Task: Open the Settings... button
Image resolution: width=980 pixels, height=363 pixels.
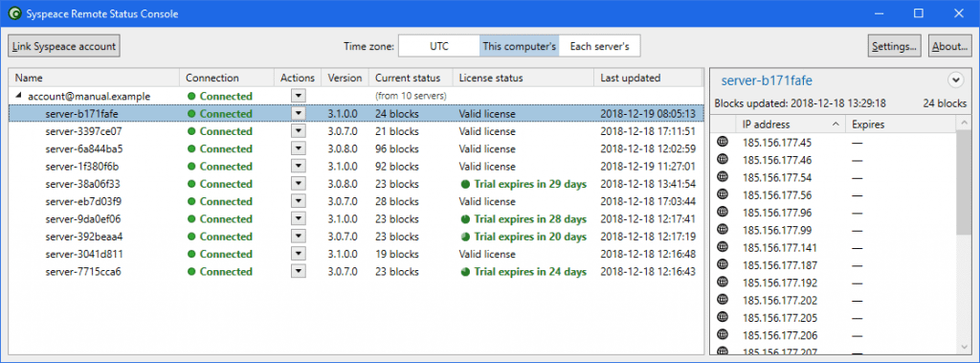Action: tap(895, 46)
